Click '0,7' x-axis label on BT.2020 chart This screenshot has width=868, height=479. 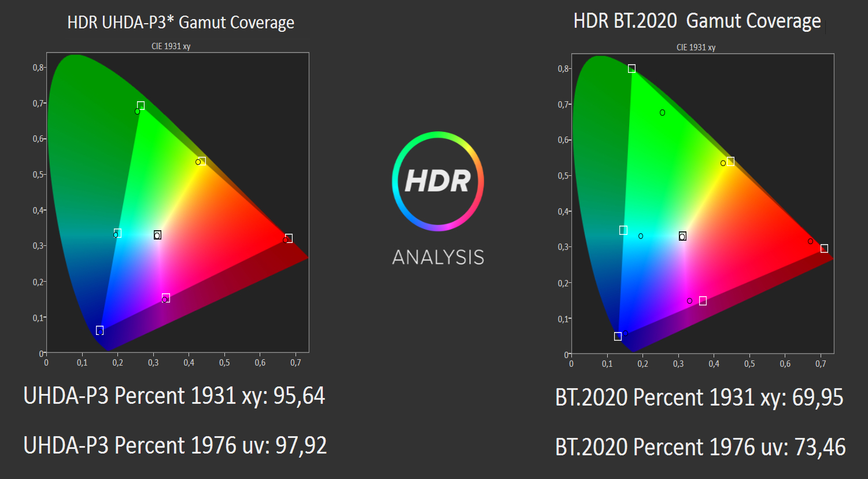point(821,364)
